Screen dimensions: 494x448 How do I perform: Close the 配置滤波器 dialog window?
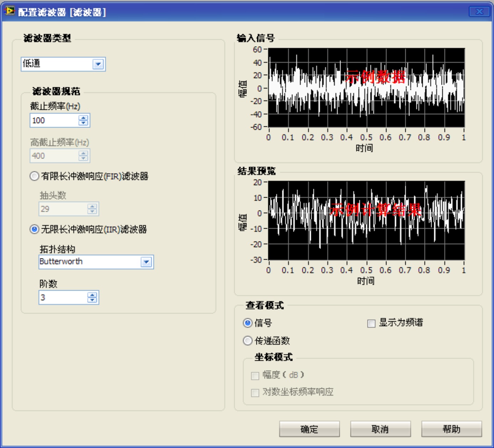click(x=479, y=12)
